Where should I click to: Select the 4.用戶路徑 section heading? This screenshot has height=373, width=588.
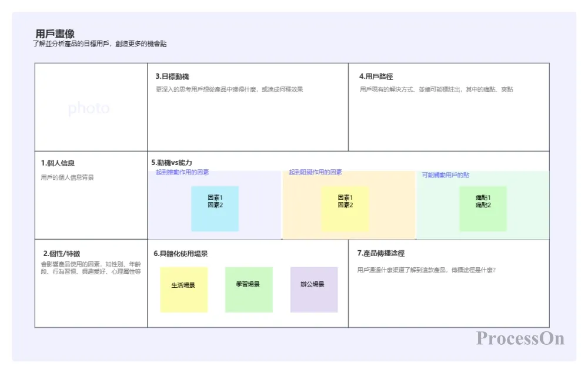376,76
